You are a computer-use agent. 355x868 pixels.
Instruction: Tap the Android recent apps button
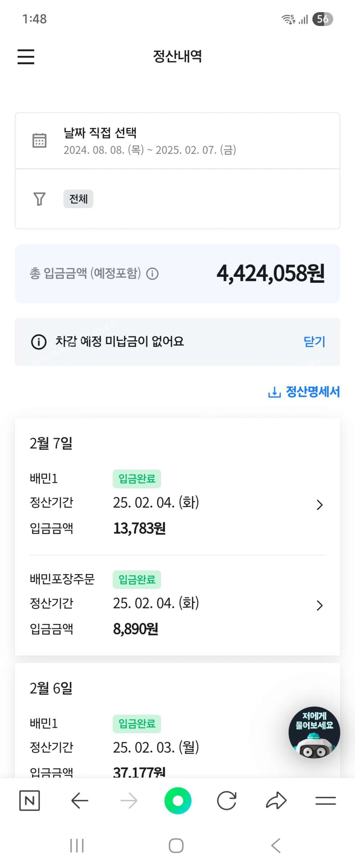coord(77,846)
